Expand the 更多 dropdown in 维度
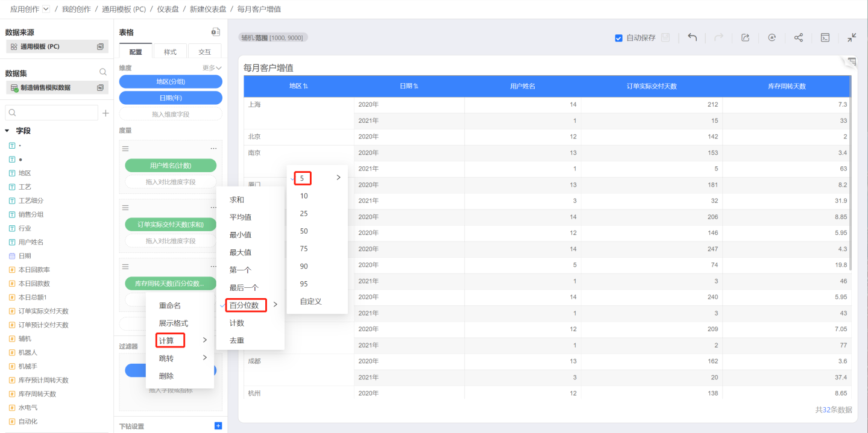The width and height of the screenshot is (868, 433). 212,68
